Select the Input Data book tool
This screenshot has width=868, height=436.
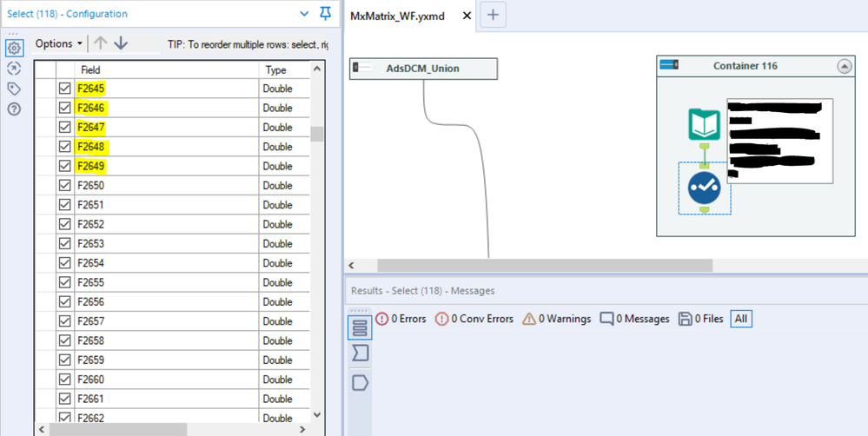tap(704, 124)
